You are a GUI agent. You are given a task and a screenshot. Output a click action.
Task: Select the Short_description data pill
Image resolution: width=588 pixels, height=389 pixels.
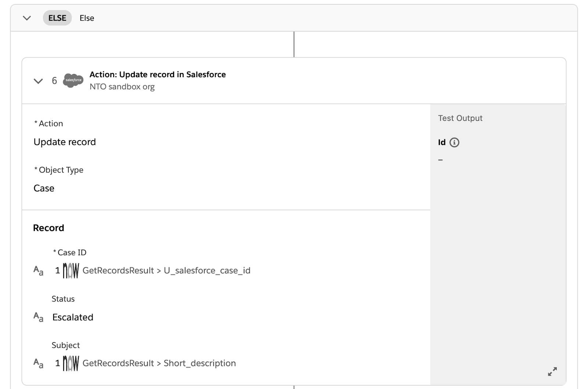tap(146, 363)
